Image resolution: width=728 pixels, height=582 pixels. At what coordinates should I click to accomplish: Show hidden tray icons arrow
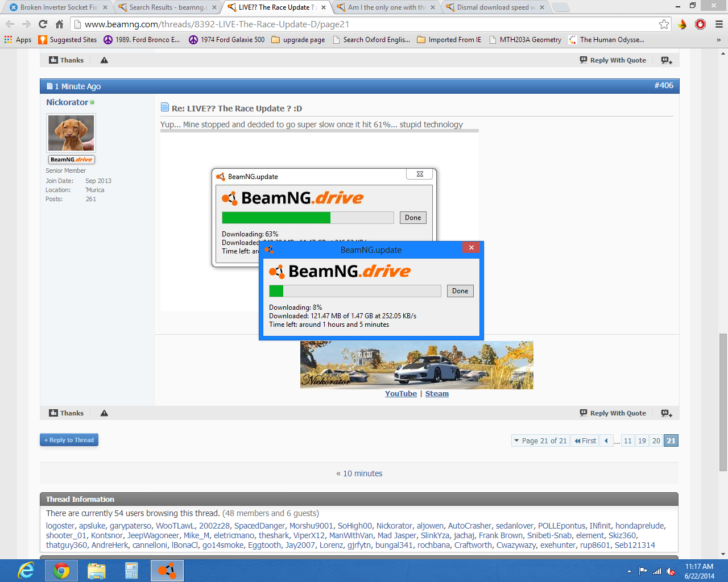[629, 571]
